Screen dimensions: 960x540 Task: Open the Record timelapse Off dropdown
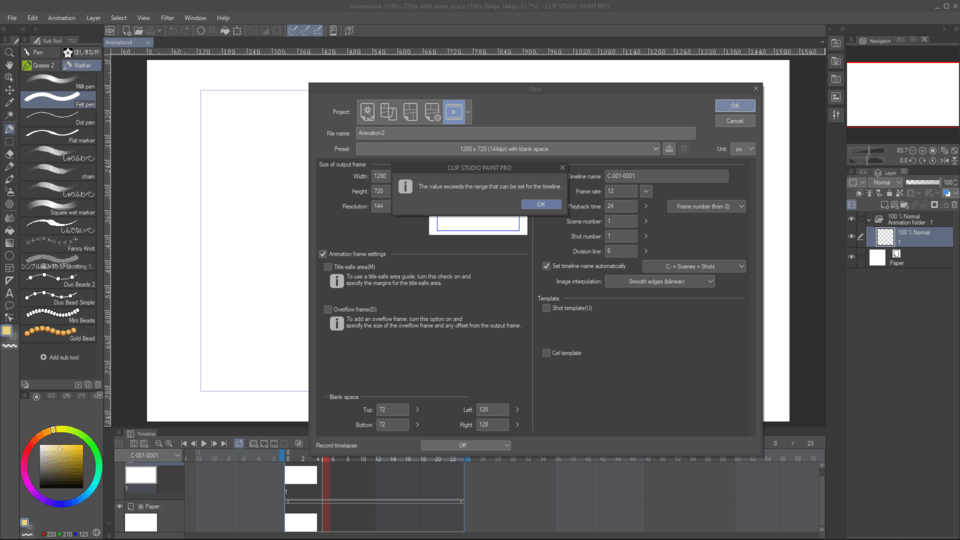466,446
